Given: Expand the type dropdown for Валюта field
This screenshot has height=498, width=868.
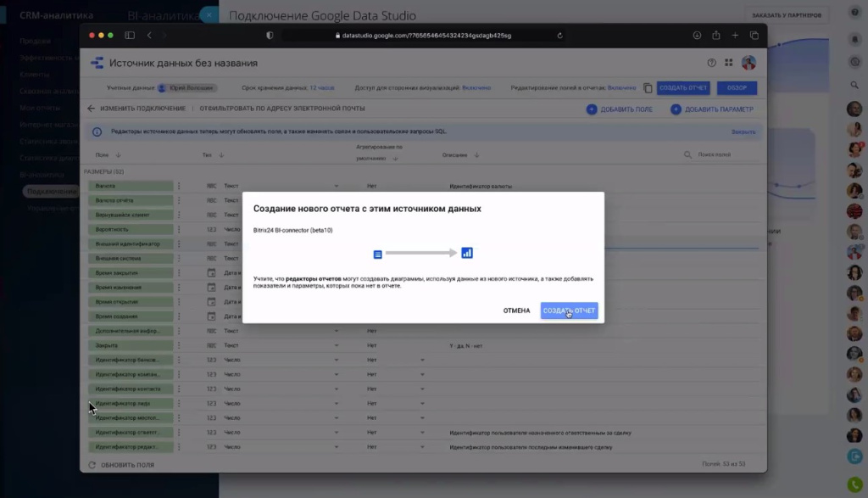Looking at the screenshot, I should 336,186.
